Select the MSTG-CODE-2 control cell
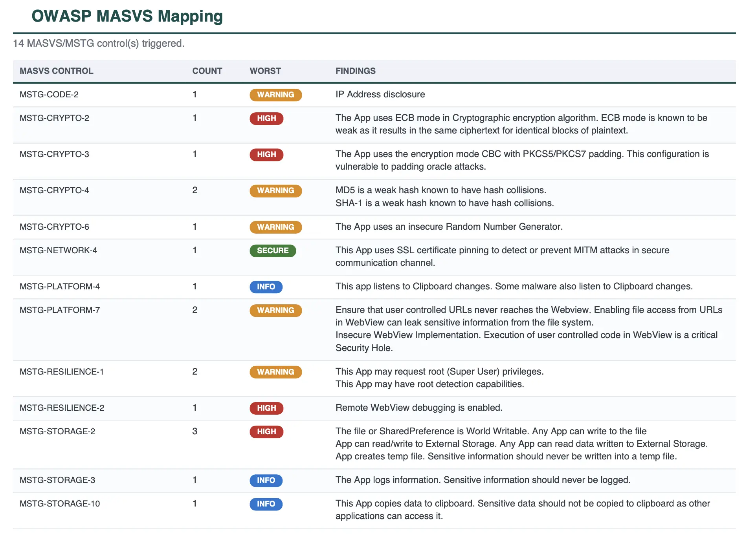756x545 pixels. click(x=49, y=95)
